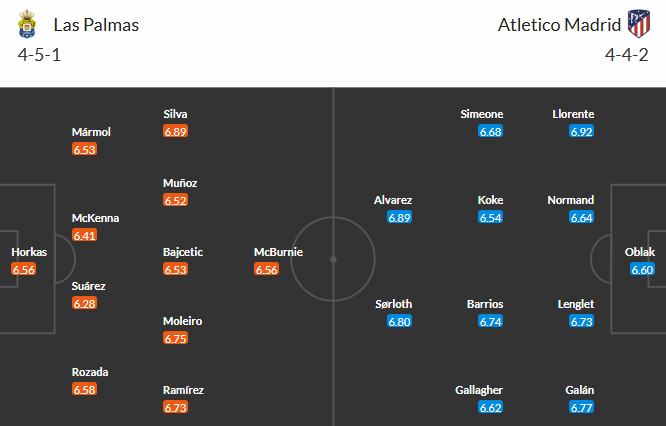Viewport: 666px width, 426px height.
Task: Click Gallagher's 6.62 rating badge
Action: (x=490, y=408)
